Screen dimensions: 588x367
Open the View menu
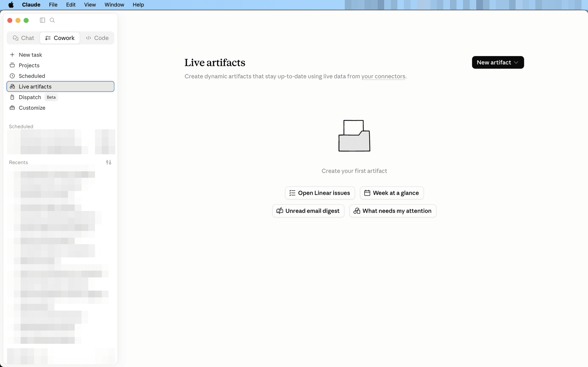tap(90, 5)
